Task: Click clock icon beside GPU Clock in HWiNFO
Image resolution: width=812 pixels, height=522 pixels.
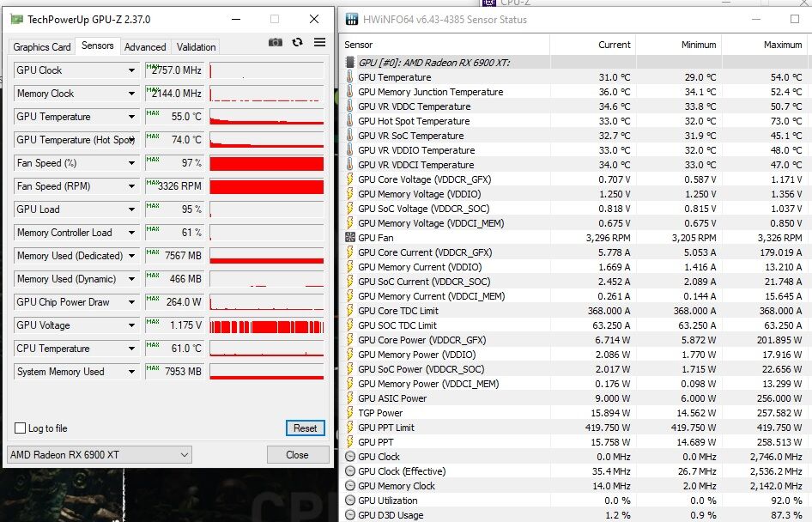Action: tap(350, 457)
